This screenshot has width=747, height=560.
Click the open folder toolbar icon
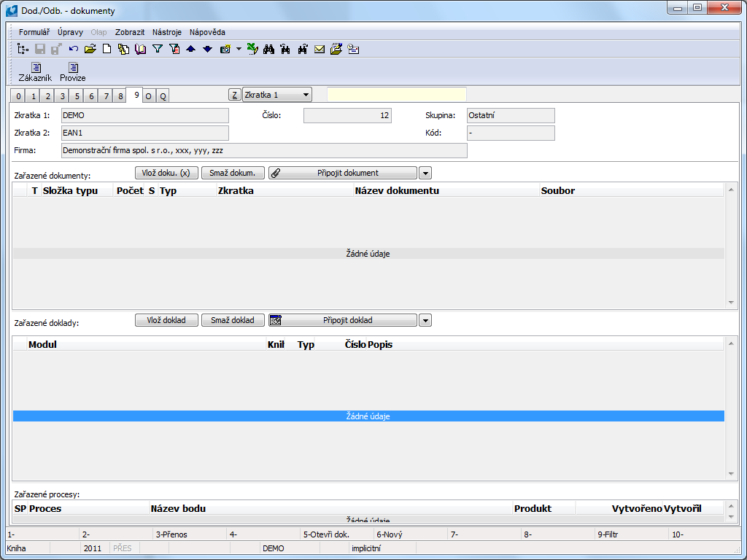pos(90,49)
